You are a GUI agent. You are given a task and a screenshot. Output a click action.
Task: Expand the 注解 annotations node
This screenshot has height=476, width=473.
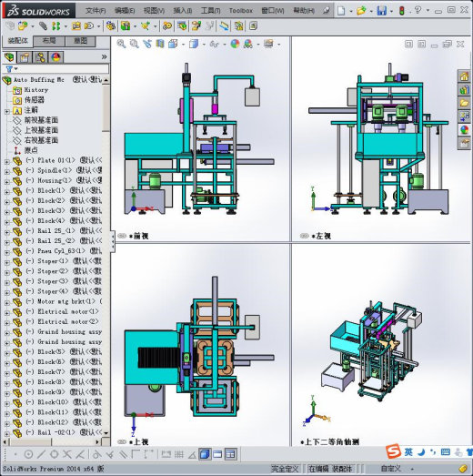tap(6, 111)
